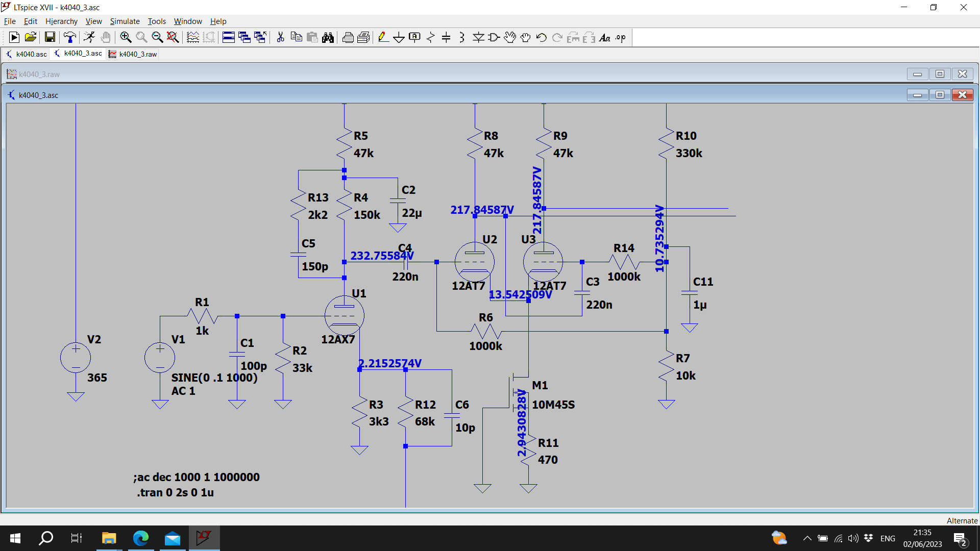Open the Control Panel hammer icon
The width and height of the screenshot is (980, 551).
(x=70, y=37)
